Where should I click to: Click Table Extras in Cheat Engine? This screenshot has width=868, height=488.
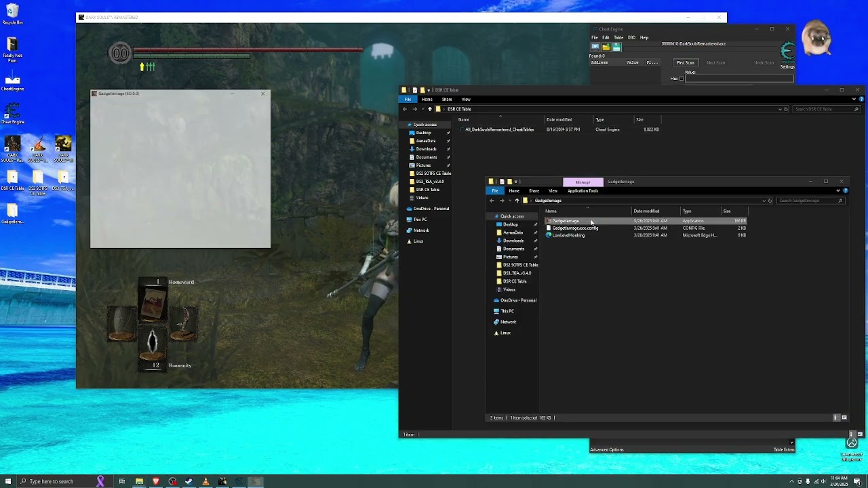784,449
